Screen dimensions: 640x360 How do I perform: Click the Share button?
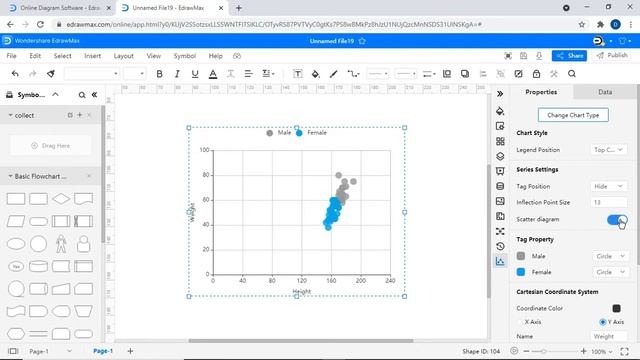[x=569, y=56]
